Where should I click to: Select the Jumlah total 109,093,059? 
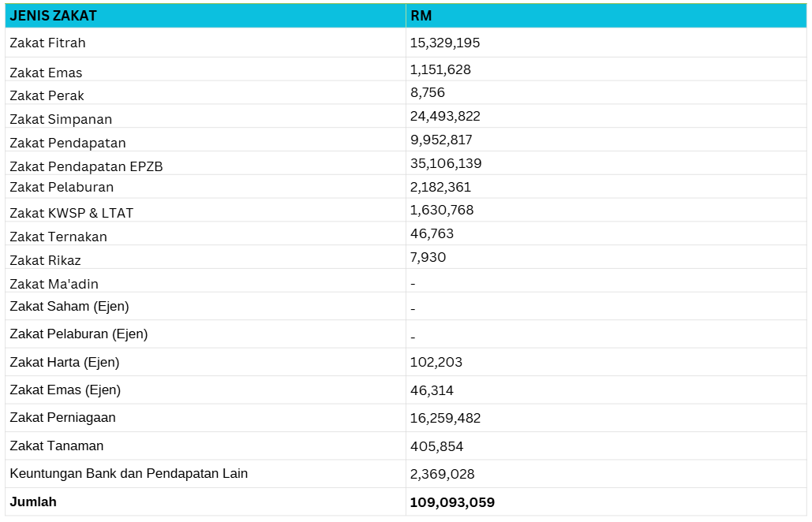coord(452,502)
